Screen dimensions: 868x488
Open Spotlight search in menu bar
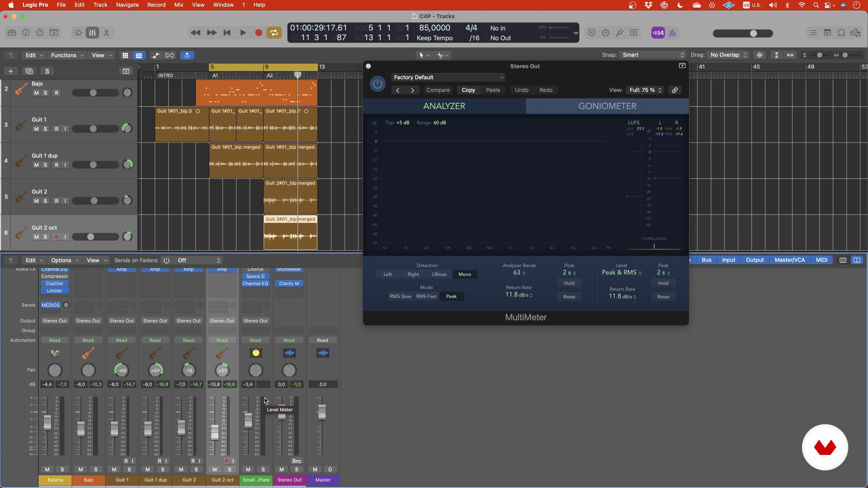tap(816, 5)
